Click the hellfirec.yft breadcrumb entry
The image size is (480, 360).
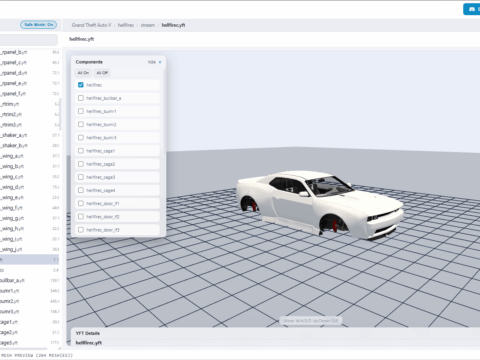173,25
